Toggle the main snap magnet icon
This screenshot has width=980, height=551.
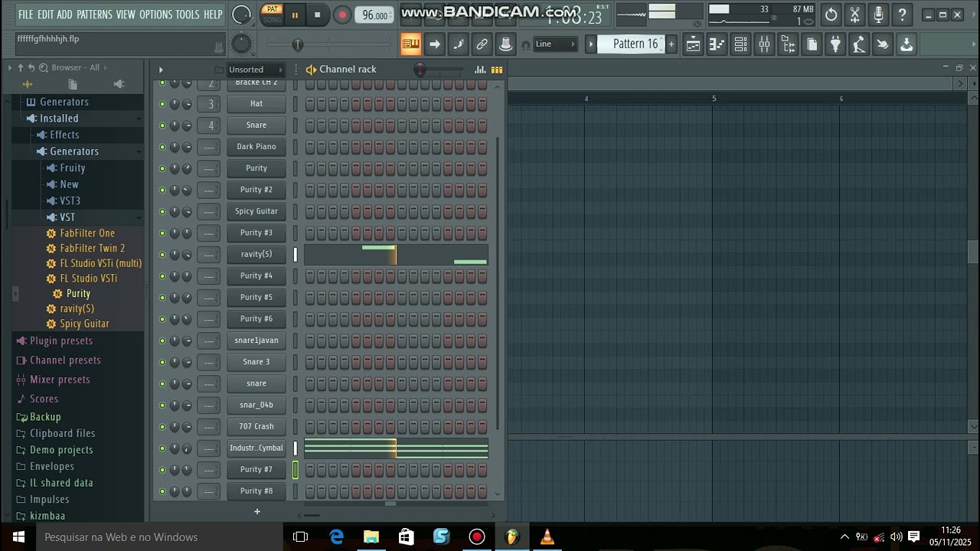[525, 45]
